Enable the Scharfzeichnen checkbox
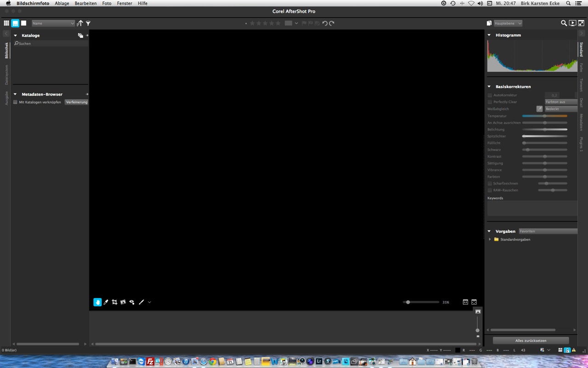Screen dimensions: 588x368 490,184
